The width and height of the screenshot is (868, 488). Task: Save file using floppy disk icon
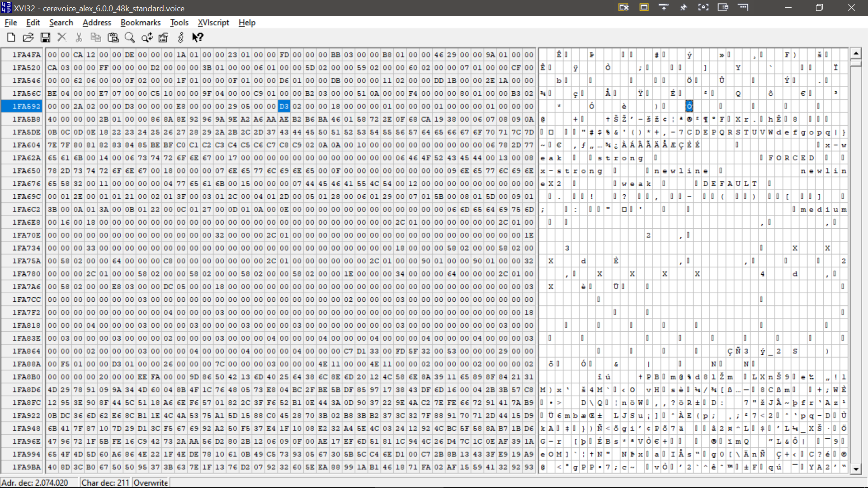[x=45, y=38]
